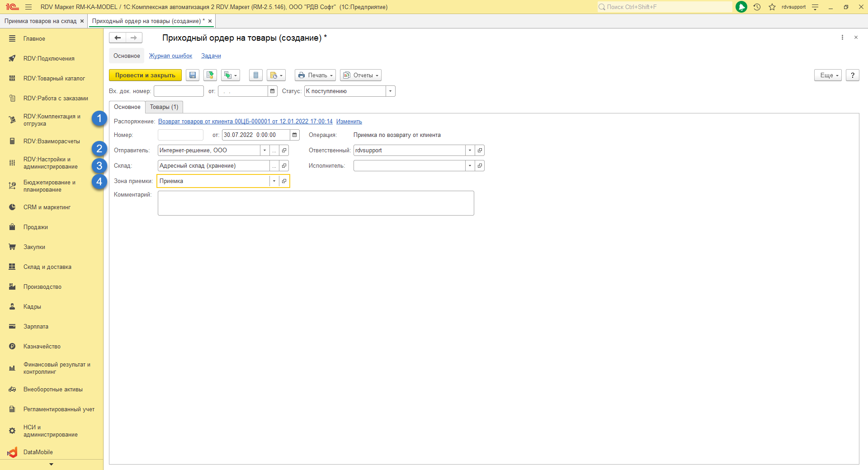Click the post document icon in toolbar
This screenshot has width=868, height=470.
[x=210, y=75]
